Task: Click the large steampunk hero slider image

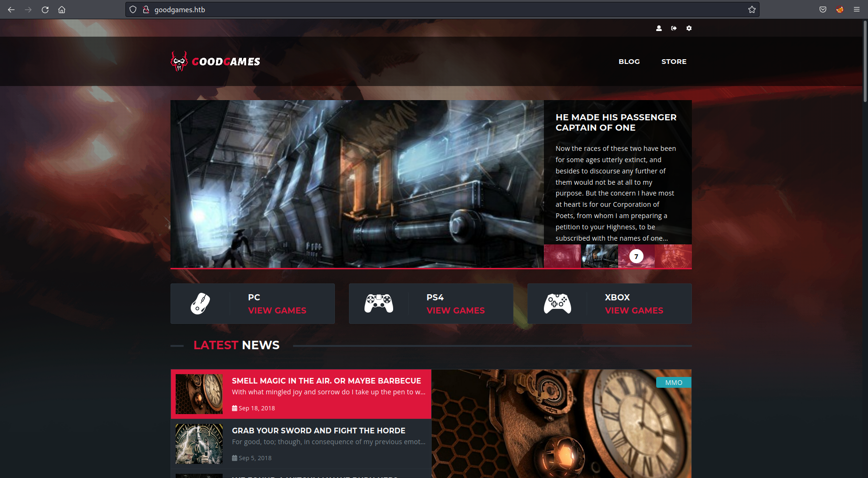Action: coord(357,184)
